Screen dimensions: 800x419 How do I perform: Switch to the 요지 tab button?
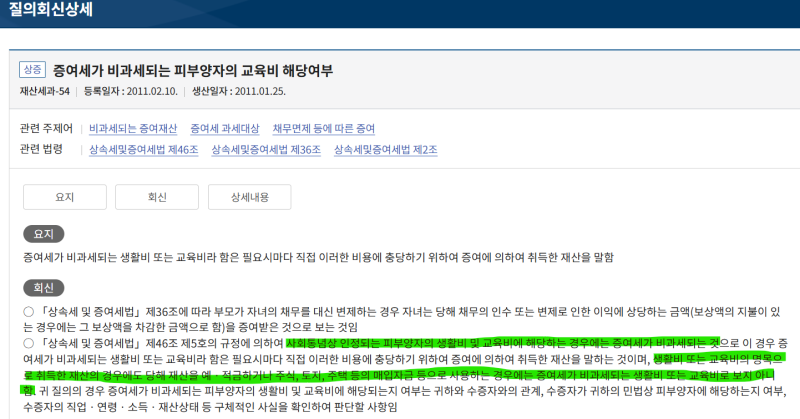click(x=65, y=197)
